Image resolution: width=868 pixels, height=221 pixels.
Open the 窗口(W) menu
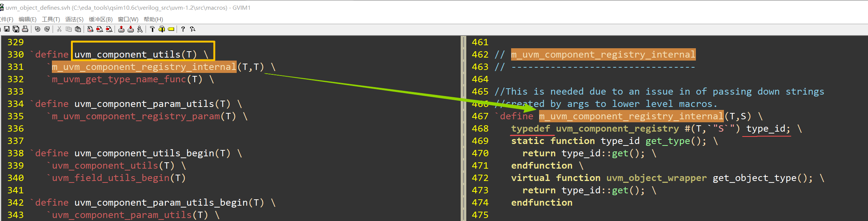click(x=128, y=19)
